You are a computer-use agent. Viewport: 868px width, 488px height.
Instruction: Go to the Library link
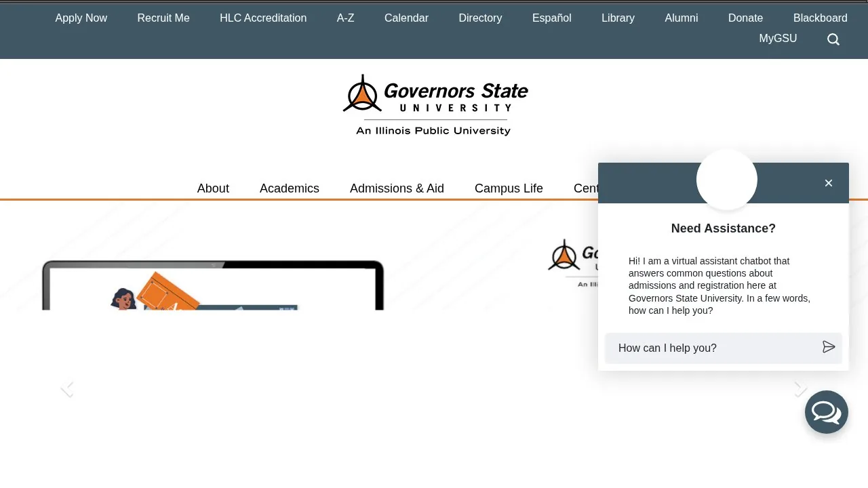(618, 18)
